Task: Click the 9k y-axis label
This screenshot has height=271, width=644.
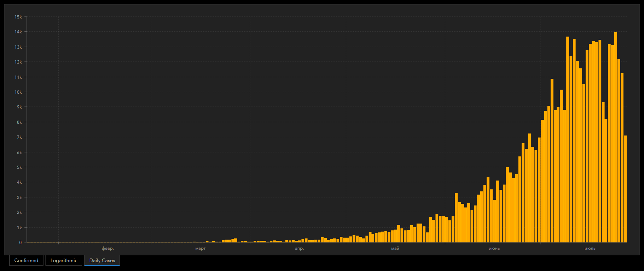Action: (19, 107)
